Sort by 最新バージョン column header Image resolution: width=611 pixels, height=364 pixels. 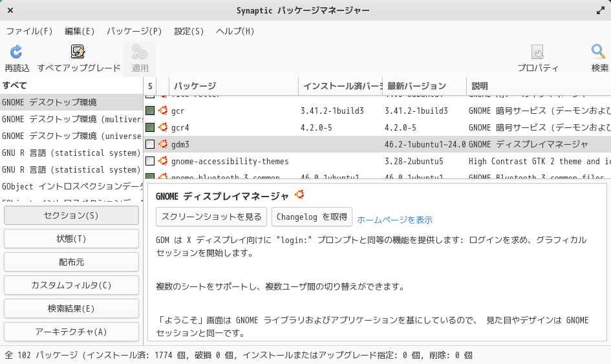point(416,86)
